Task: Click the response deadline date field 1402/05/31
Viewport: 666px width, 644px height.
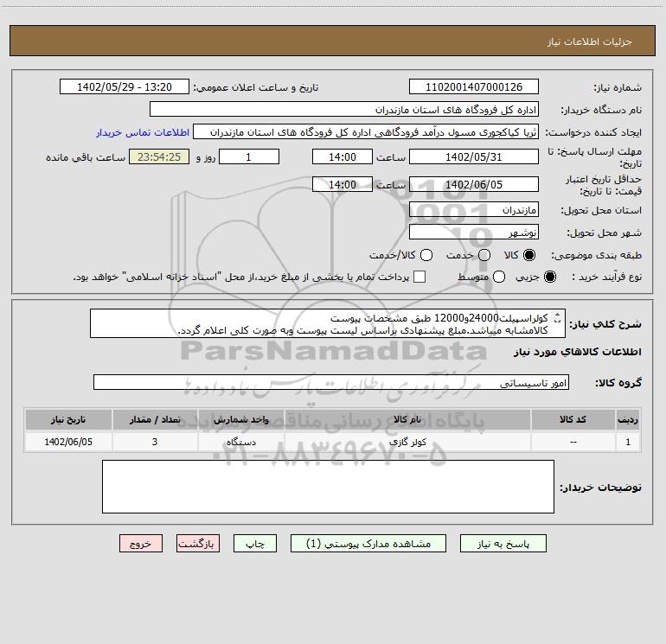Action: click(473, 156)
